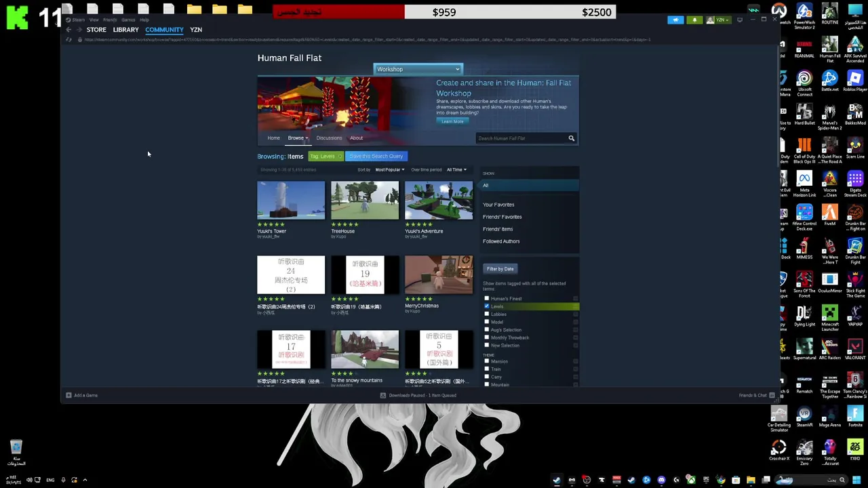The width and height of the screenshot is (868, 488).
Task: Open the LIBRARY tab in Steam
Action: tap(125, 30)
